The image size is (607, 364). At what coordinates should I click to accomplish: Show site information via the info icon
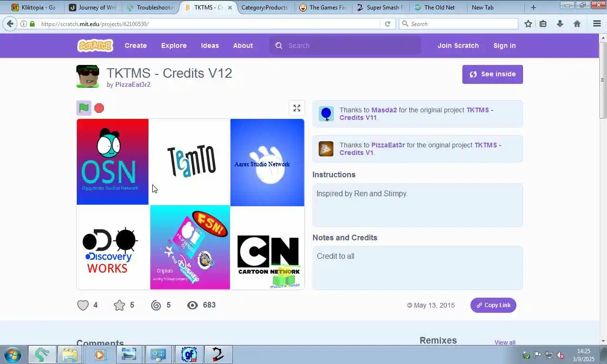pyautogui.click(x=24, y=24)
